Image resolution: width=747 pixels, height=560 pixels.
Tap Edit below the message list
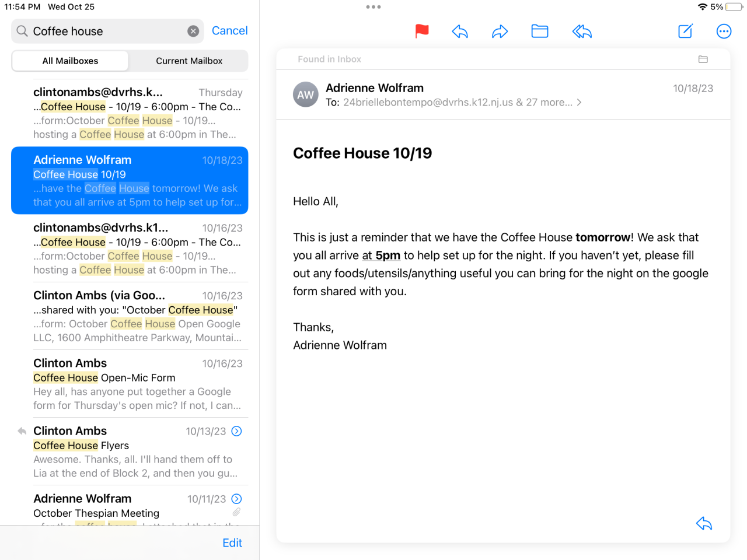point(232,543)
